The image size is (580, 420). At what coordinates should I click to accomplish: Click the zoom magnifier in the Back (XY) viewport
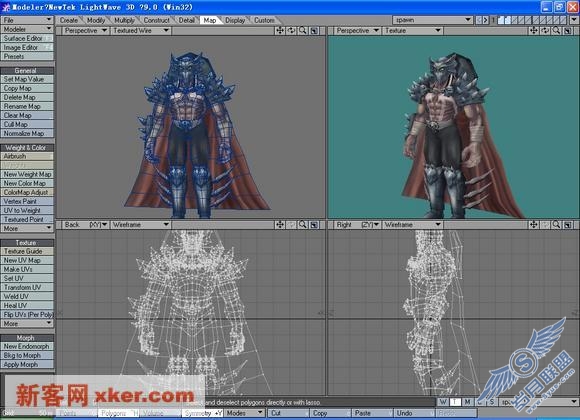[303, 225]
